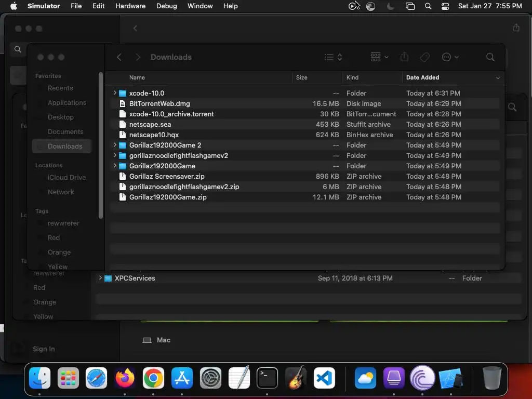Open System Preferences gear in Dock
This screenshot has width=532, height=399.
pos(210,378)
